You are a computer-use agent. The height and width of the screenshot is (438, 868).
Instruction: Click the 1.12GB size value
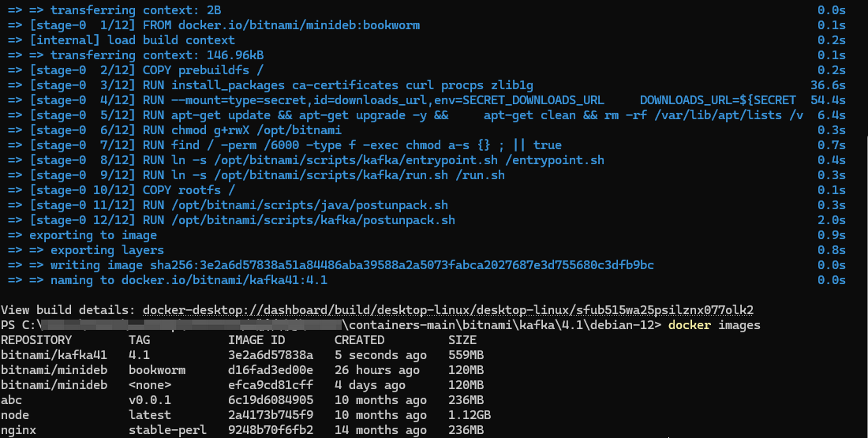(470, 415)
